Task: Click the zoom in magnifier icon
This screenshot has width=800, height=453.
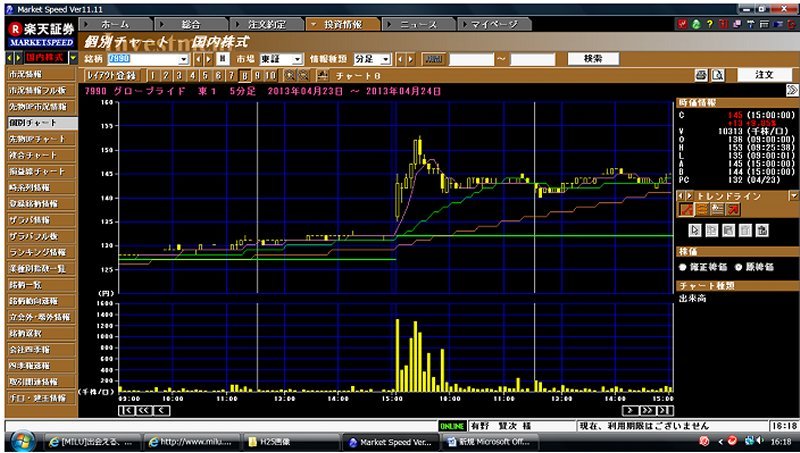Action: pyautogui.click(x=290, y=75)
